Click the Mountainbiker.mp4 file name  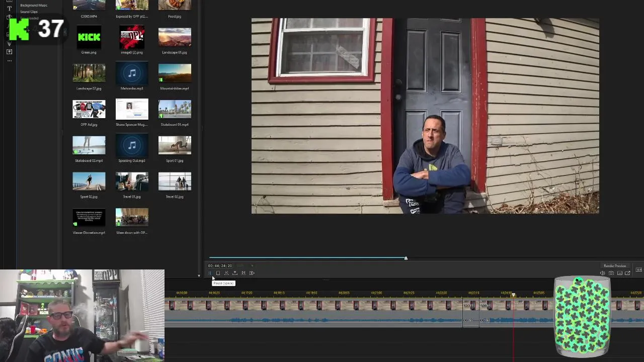pos(175,88)
